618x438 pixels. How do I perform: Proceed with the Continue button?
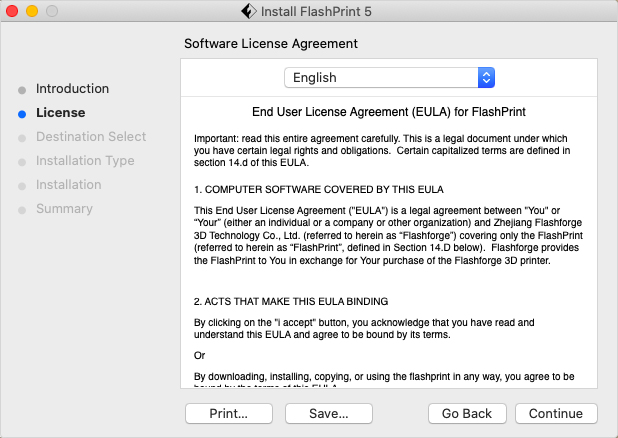coord(556,414)
